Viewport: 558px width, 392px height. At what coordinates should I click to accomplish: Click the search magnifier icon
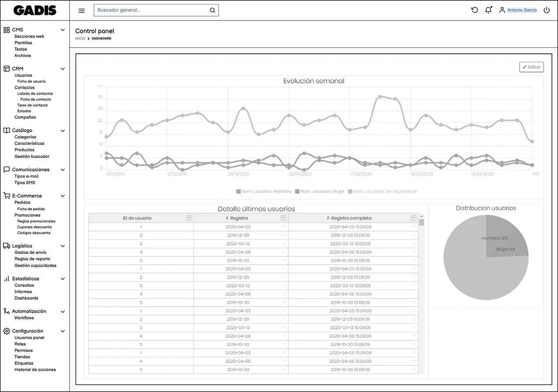tap(212, 10)
